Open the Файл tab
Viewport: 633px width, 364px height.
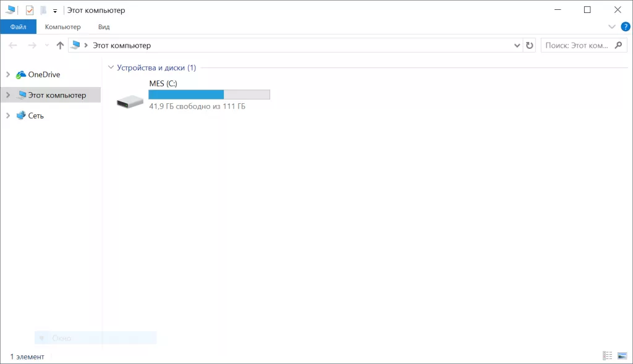[x=18, y=27]
